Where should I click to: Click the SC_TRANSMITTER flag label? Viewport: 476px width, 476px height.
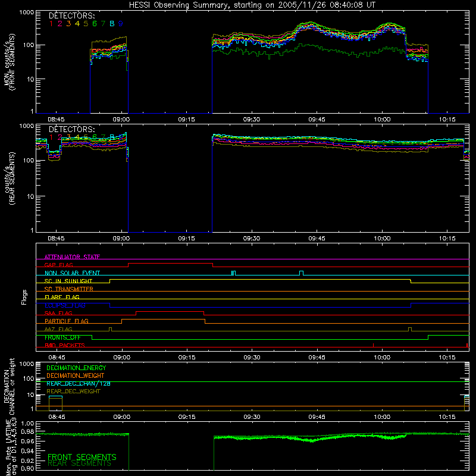tap(69, 289)
